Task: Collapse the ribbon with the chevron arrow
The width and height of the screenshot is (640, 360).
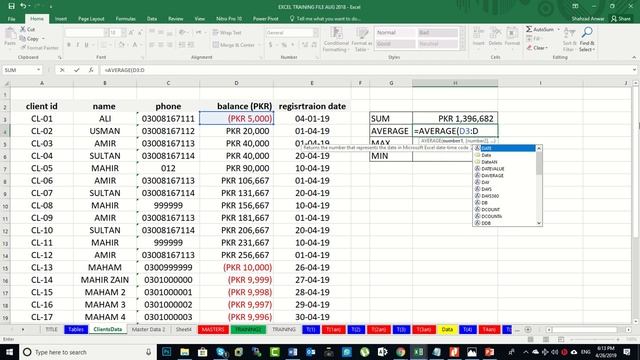Action: click(x=634, y=58)
